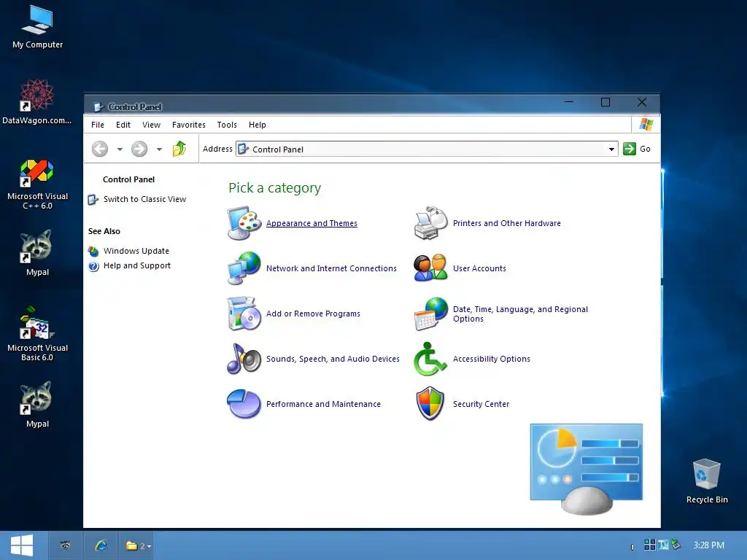
Task: Click the 3:28 PM taskbar clock
Action: click(x=708, y=545)
